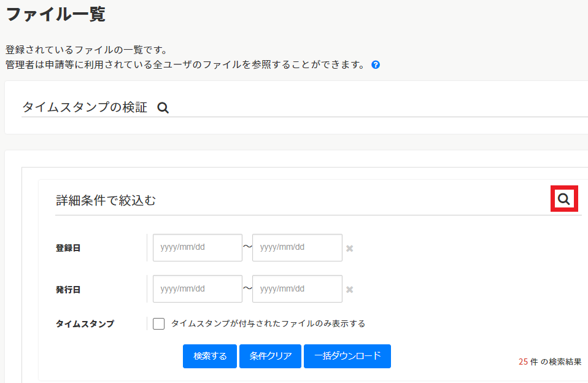Click the ファイル一覧 page heading
588x383 pixels.
[x=55, y=14]
